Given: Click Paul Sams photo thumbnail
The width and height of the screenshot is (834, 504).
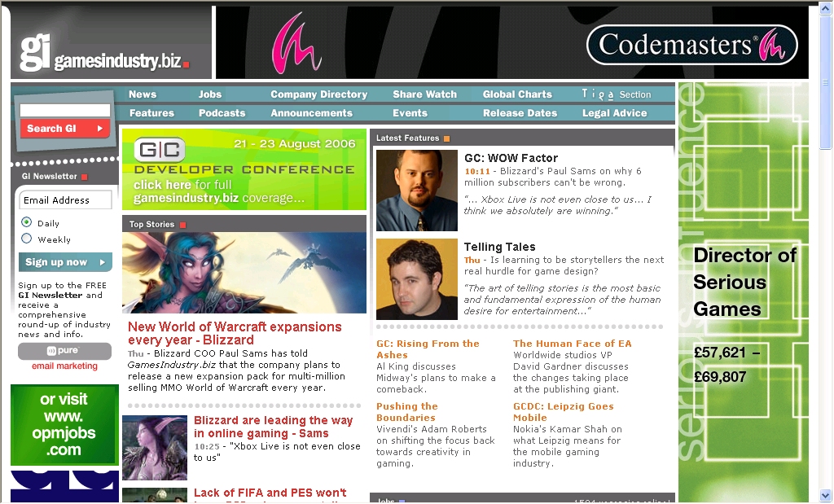Looking at the screenshot, I should [416, 191].
